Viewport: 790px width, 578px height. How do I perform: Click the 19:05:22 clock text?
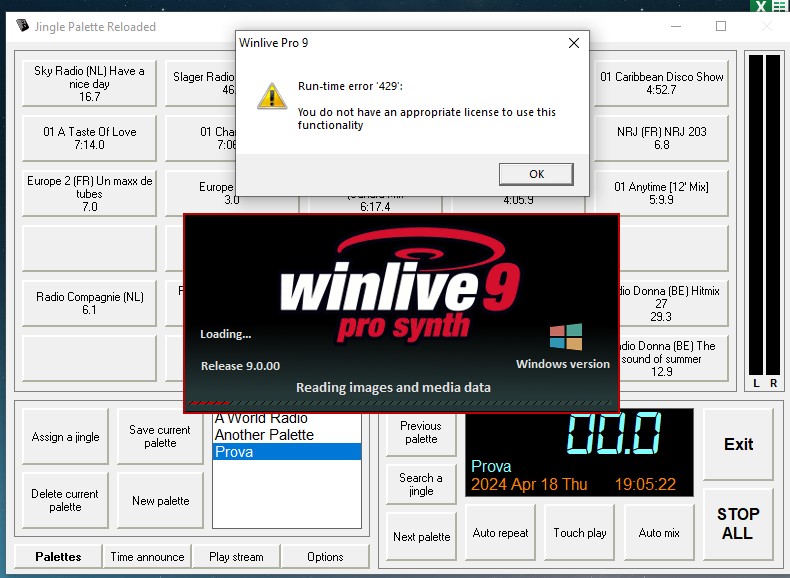[x=645, y=484]
